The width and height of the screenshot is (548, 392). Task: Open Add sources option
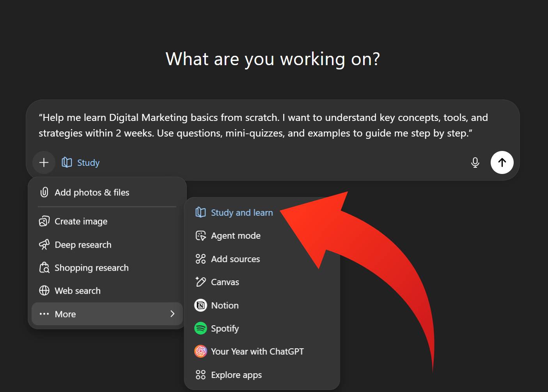click(x=235, y=259)
